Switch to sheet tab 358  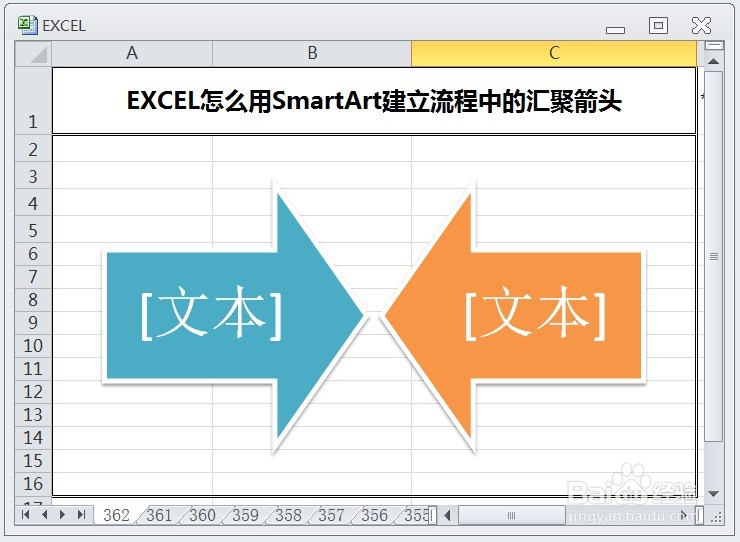click(288, 515)
